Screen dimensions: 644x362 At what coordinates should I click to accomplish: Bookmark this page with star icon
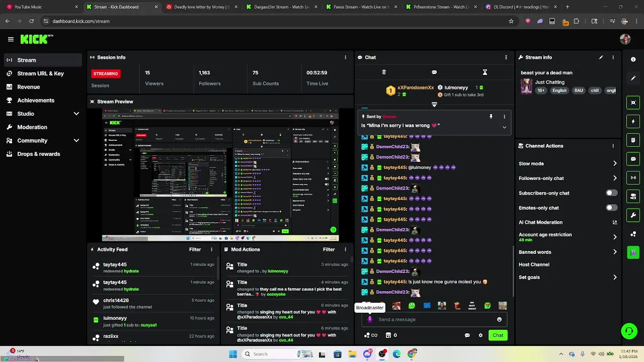click(511, 21)
